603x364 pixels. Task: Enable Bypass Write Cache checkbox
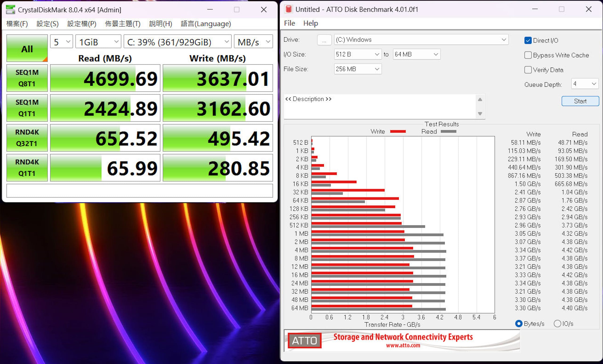point(528,55)
